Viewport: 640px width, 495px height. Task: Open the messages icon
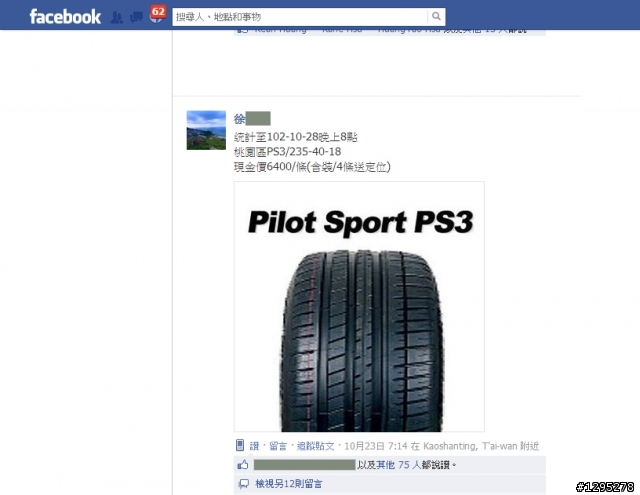[x=136, y=17]
